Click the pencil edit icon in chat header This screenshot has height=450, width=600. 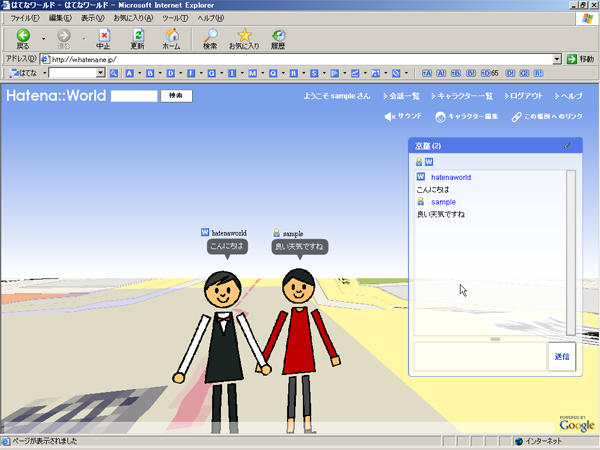pos(567,145)
